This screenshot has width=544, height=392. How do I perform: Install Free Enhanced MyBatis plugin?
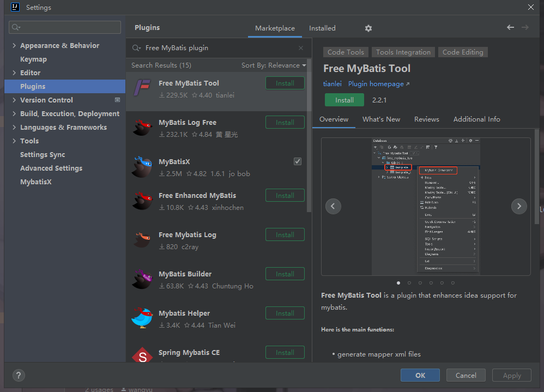pyautogui.click(x=285, y=196)
